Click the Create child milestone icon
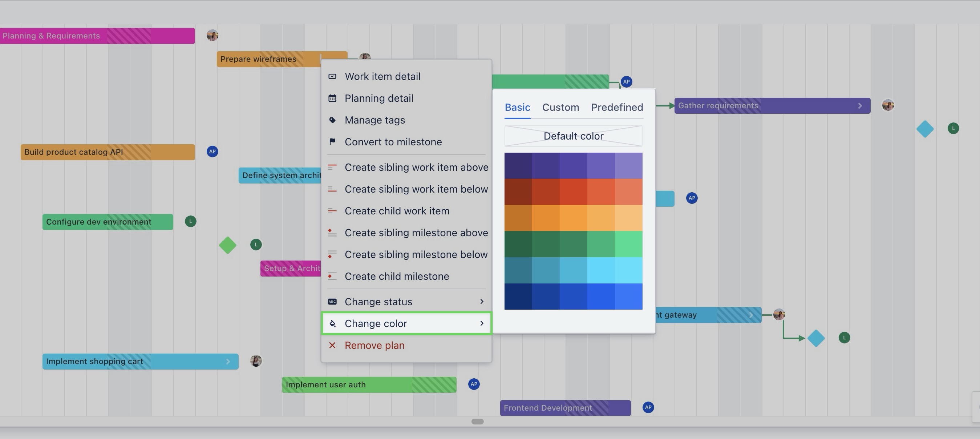980x439 pixels. pyautogui.click(x=332, y=277)
